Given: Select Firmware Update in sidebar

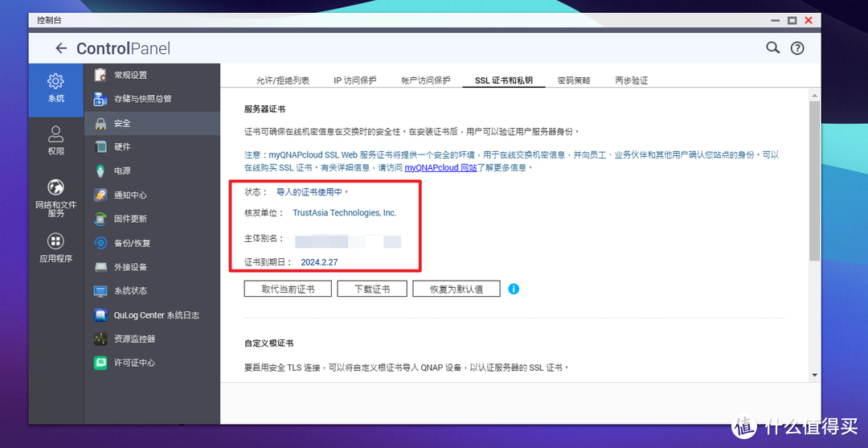Looking at the screenshot, I should pos(130,219).
